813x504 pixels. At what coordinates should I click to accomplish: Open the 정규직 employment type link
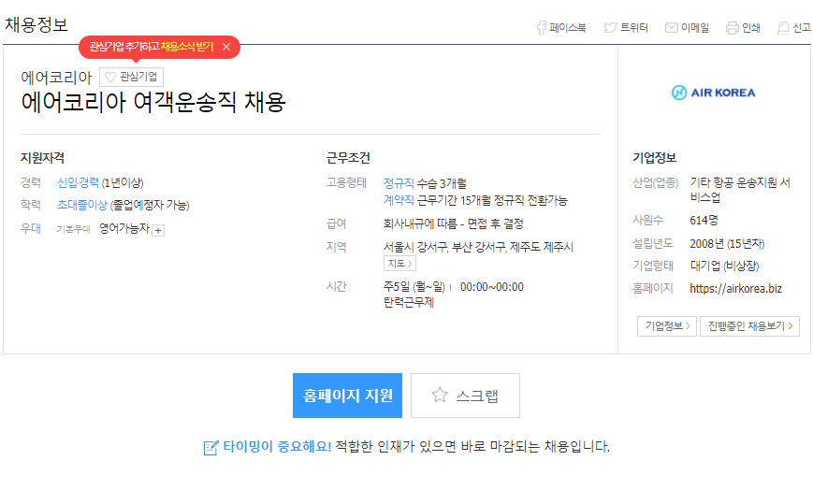pyautogui.click(x=399, y=183)
